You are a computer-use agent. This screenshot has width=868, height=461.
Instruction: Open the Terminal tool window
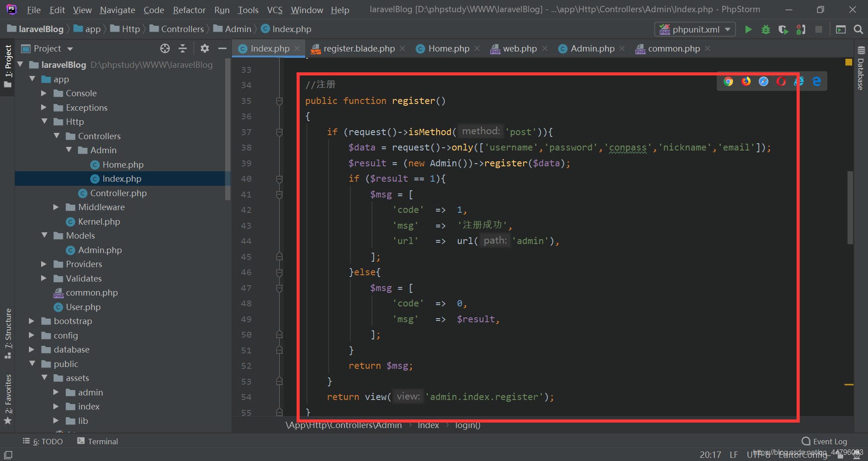(98, 441)
